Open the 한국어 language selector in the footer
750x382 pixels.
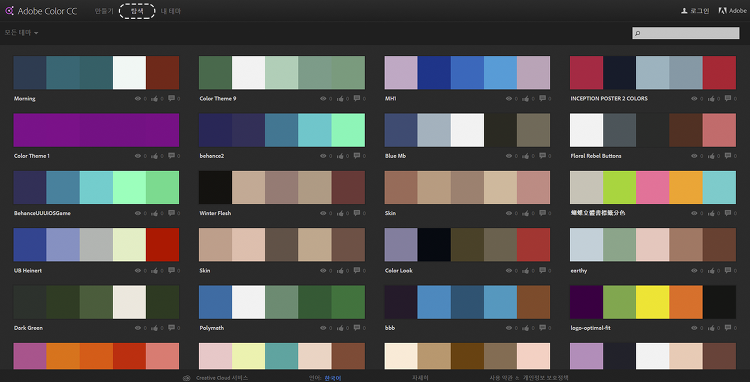coord(333,378)
